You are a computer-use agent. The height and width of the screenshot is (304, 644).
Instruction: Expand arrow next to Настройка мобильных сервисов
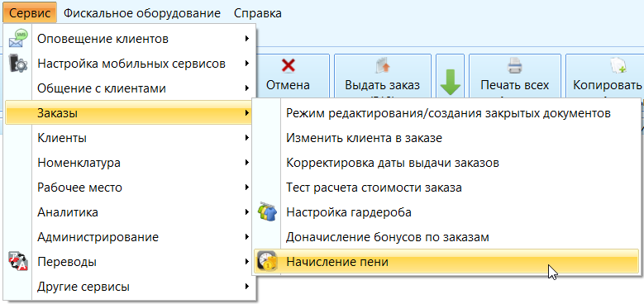tap(247, 64)
